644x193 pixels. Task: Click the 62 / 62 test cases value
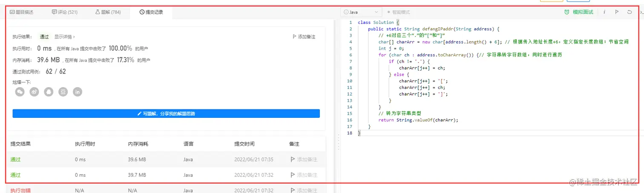pyautogui.click(x=56, y=71)
